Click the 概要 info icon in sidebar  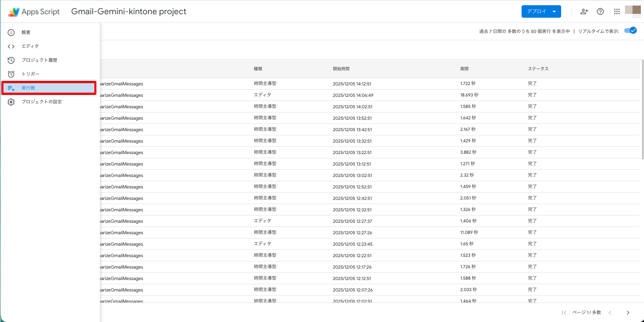pyautogui.click(x=11, y=33)
